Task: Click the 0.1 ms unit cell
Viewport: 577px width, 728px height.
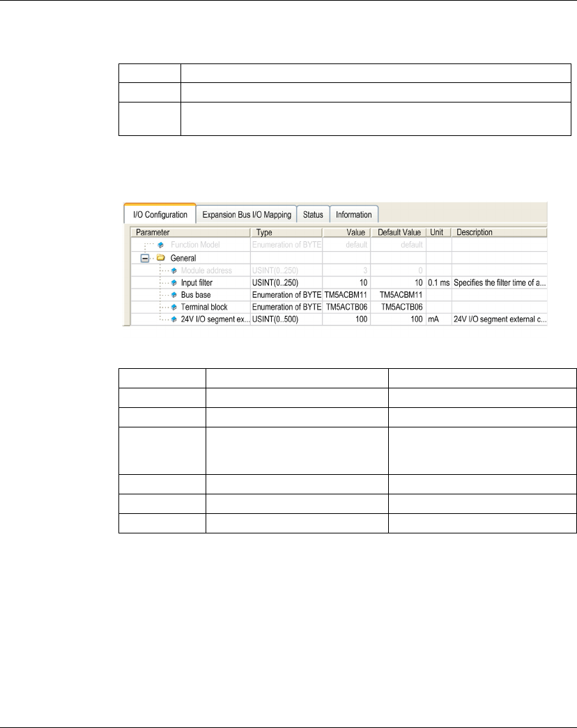Action: click(x=439, y=282)
